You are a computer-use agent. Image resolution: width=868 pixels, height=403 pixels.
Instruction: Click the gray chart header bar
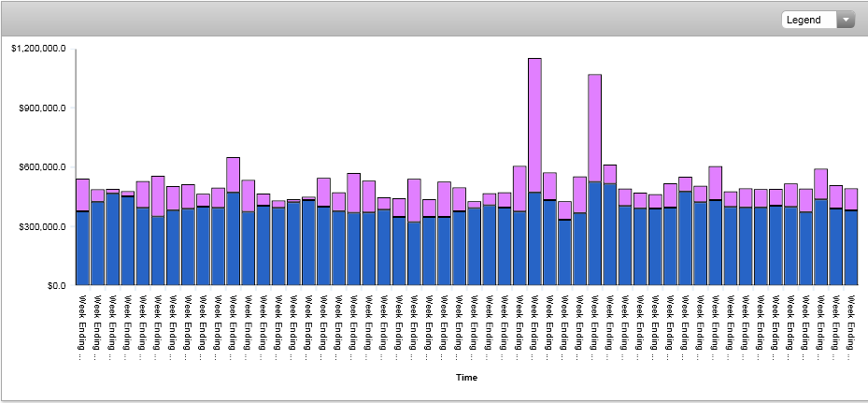coord(374,19)
